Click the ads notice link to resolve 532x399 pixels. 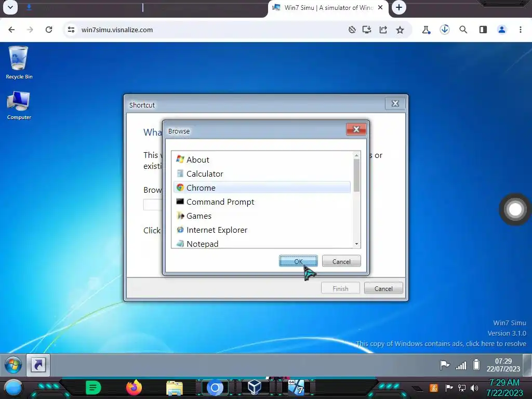click(441, 343)
